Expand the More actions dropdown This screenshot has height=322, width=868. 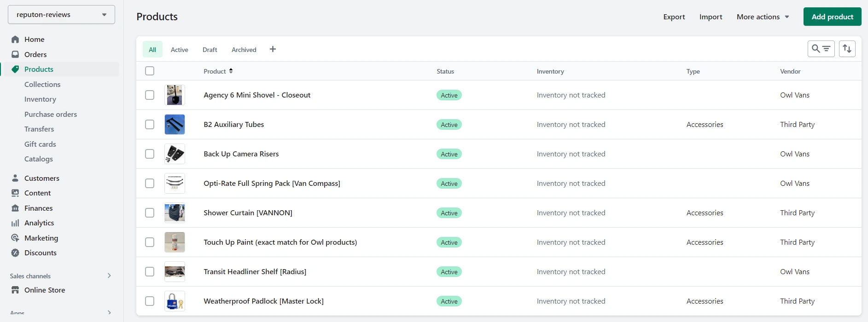click(x=763, y=17)
